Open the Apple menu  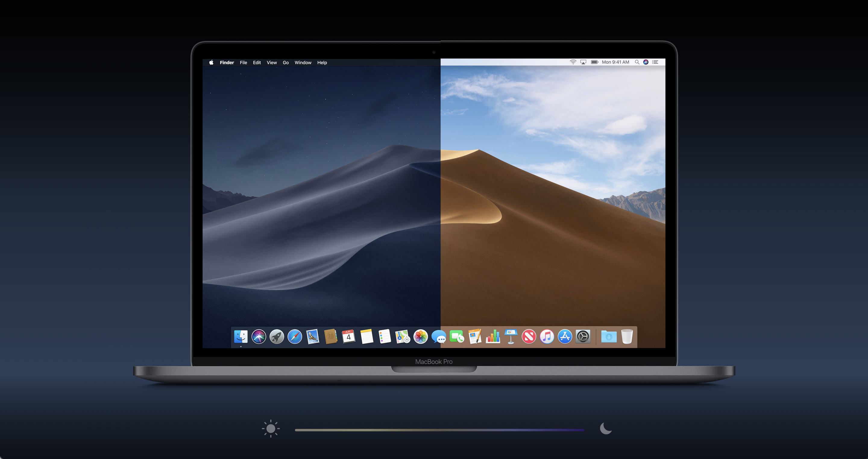tap(211, 62)
